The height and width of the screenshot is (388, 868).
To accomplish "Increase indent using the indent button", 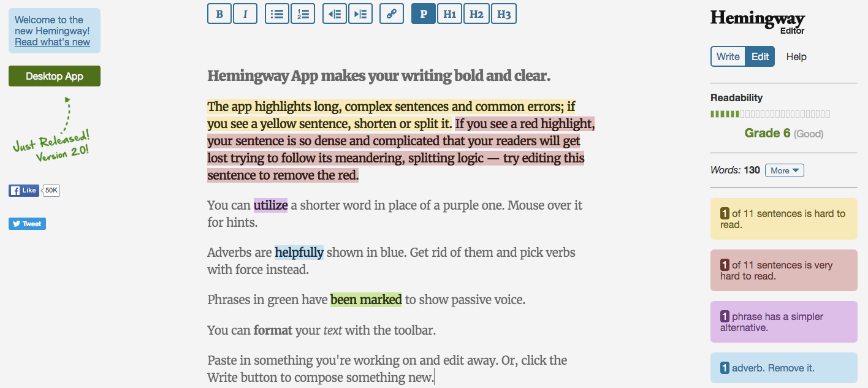I will tap(360, 14).
